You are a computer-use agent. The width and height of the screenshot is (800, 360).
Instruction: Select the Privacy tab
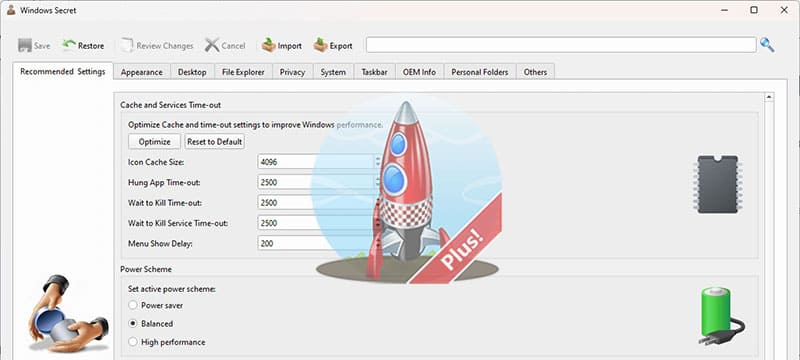point(292,72)
